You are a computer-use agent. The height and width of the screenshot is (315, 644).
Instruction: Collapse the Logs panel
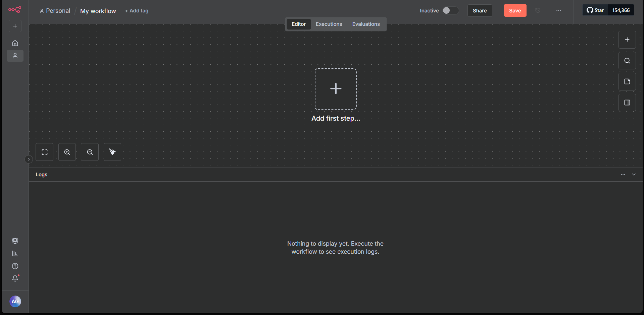[634, 174]
